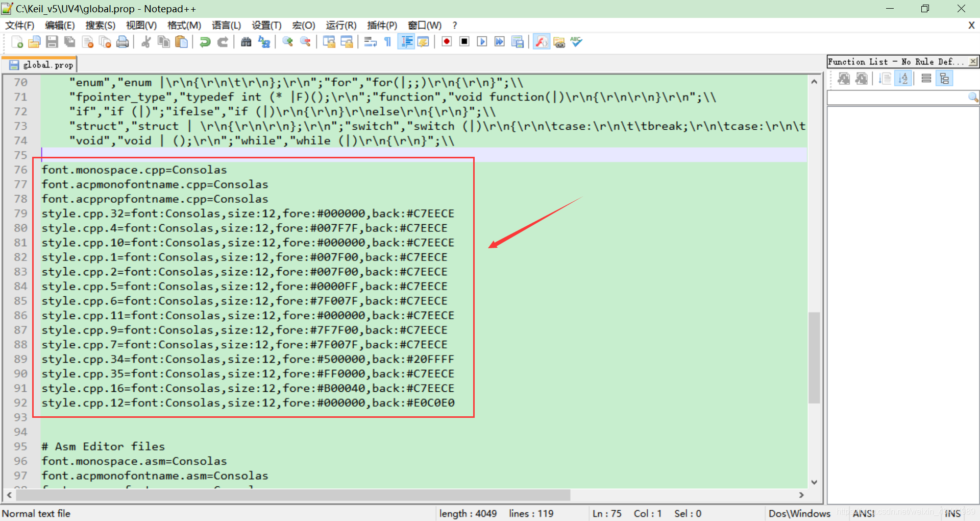
Task: Toggle synchronized vertical scrolling icon
Action: point(329,42)
